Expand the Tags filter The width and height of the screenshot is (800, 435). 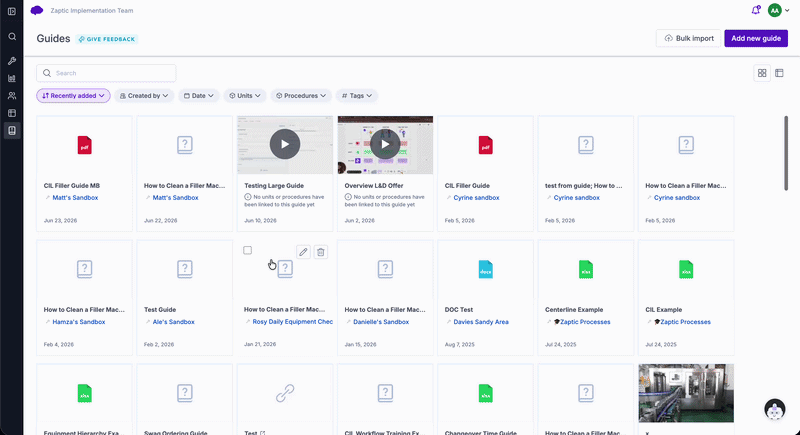click(x=357, y=95)
